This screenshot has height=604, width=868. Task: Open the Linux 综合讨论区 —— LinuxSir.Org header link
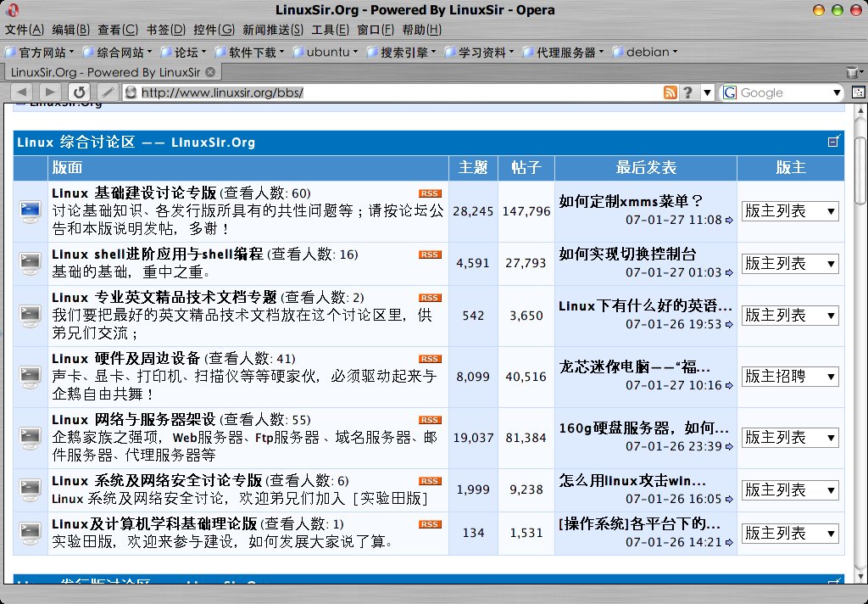136,142
